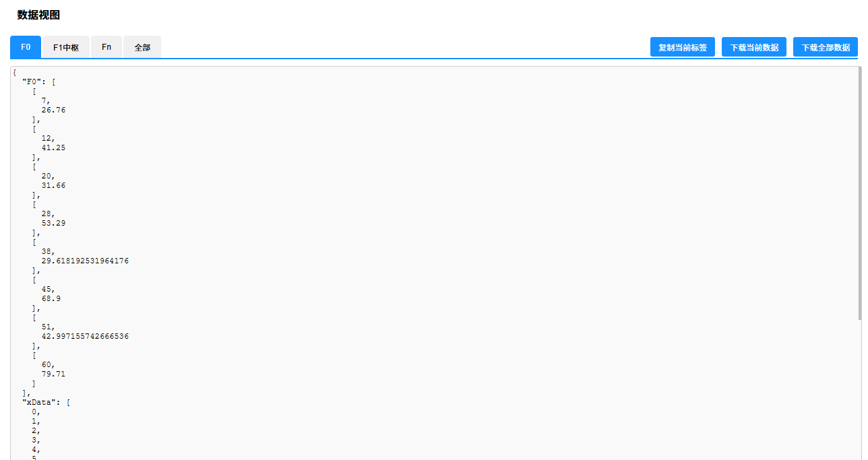Click the opening brace on the first JSON line
The height and width of the screenshot is (460, 868).
click(14, 72)
